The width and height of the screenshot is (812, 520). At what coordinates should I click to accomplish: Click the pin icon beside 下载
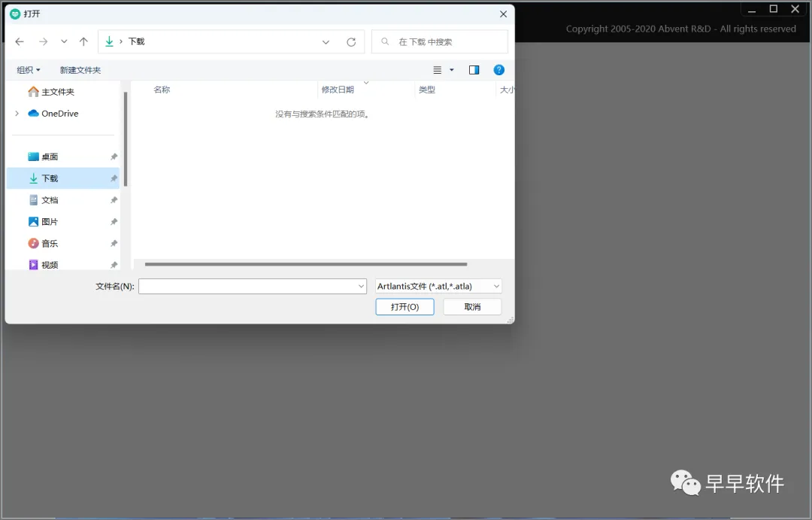(114, 178)
